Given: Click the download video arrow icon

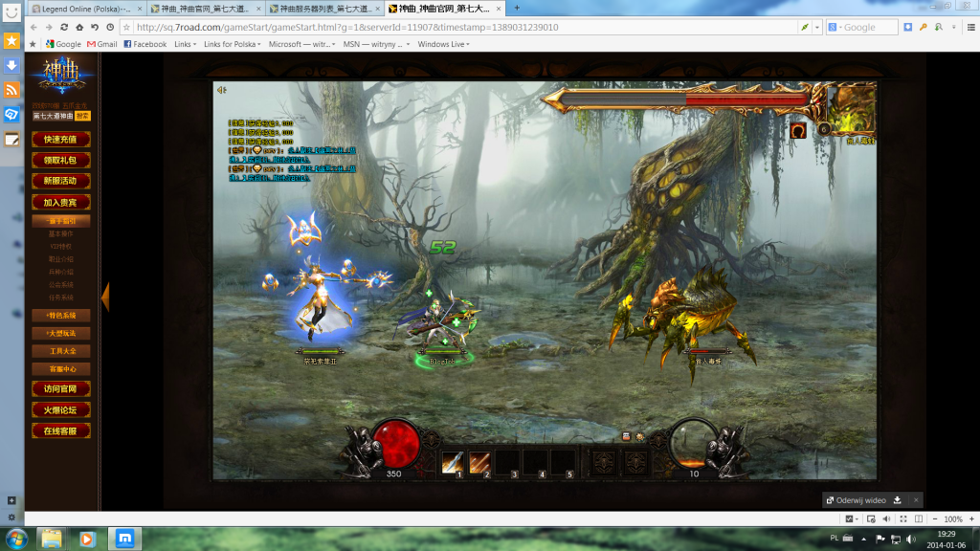Looking at the screenshot, I should point(898,500).
